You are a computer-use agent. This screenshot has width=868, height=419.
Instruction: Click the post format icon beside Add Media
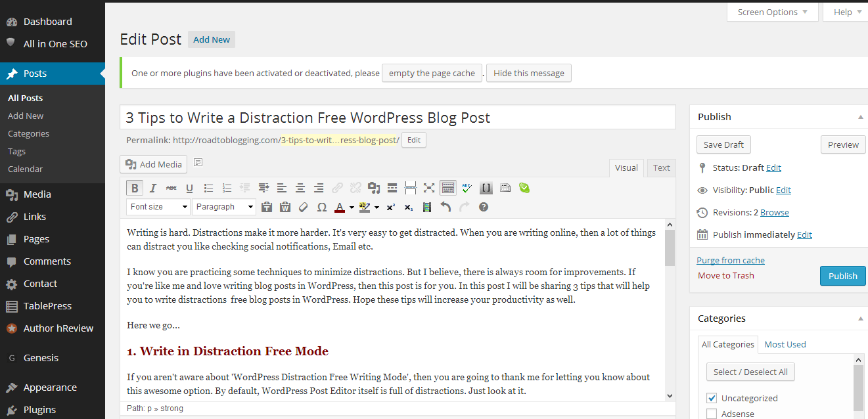[198, 162]
